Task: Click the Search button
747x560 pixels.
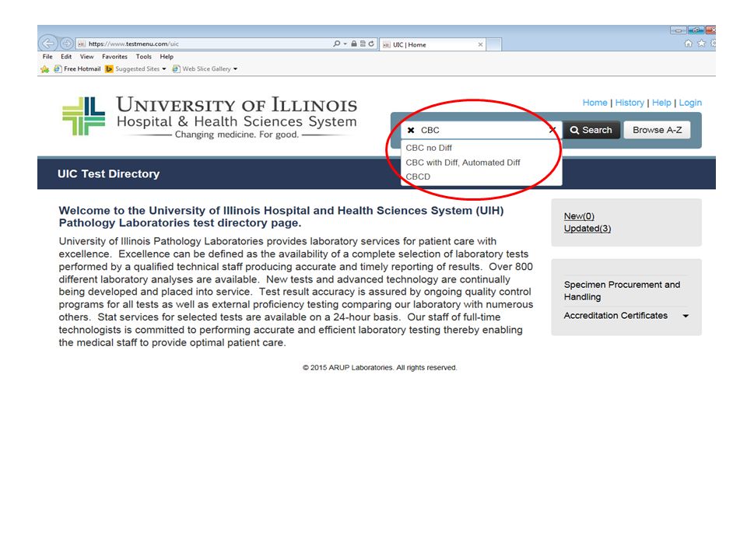Action: point(591,130)
